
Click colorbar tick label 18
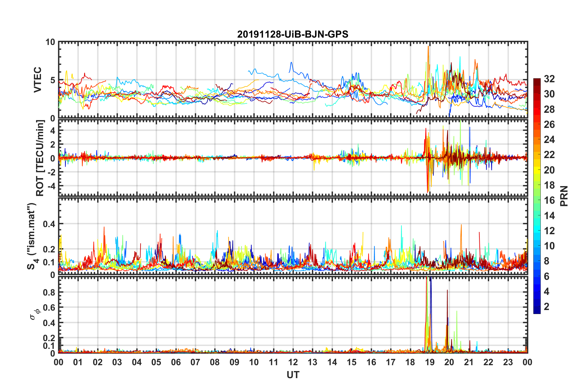[549, 185]
